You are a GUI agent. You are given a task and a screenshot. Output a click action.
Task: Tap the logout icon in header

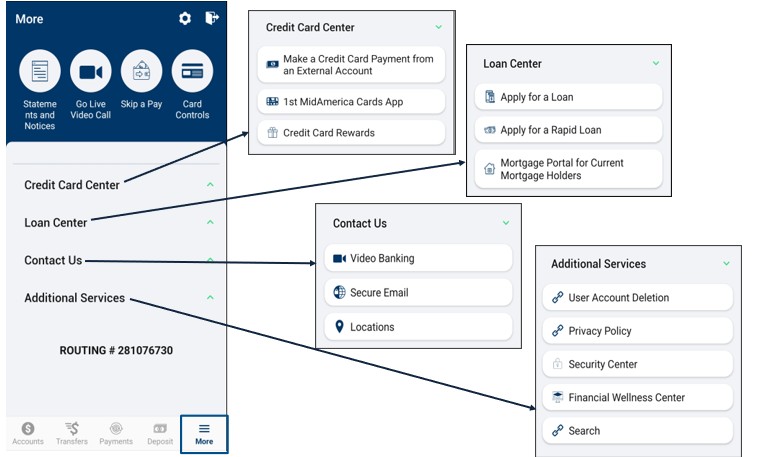click(211, 18)
